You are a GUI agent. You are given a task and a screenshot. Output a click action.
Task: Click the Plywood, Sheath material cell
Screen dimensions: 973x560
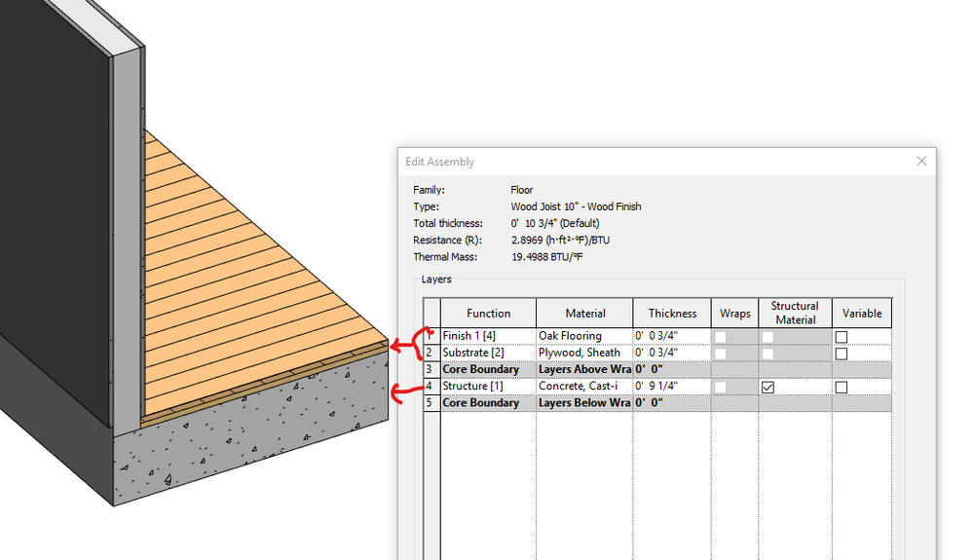[584, 353]
